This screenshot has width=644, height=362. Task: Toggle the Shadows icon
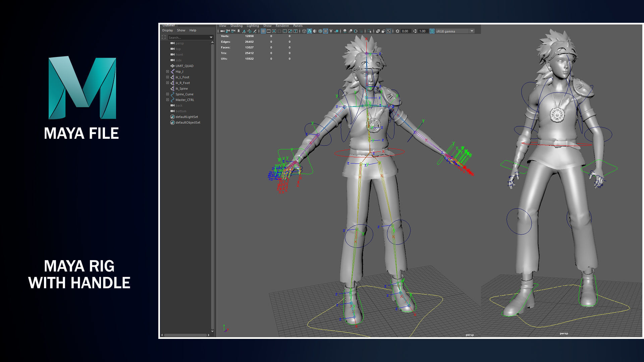tap(336, 31)
